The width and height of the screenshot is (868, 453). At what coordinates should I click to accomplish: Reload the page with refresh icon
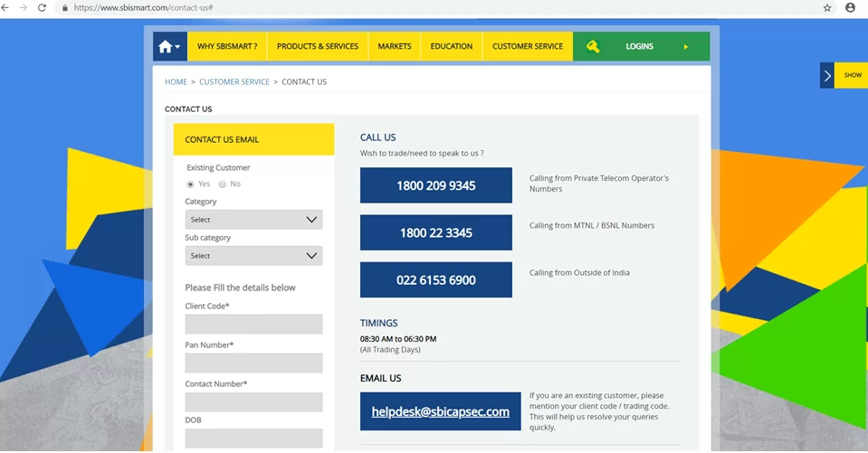point(42,8)
